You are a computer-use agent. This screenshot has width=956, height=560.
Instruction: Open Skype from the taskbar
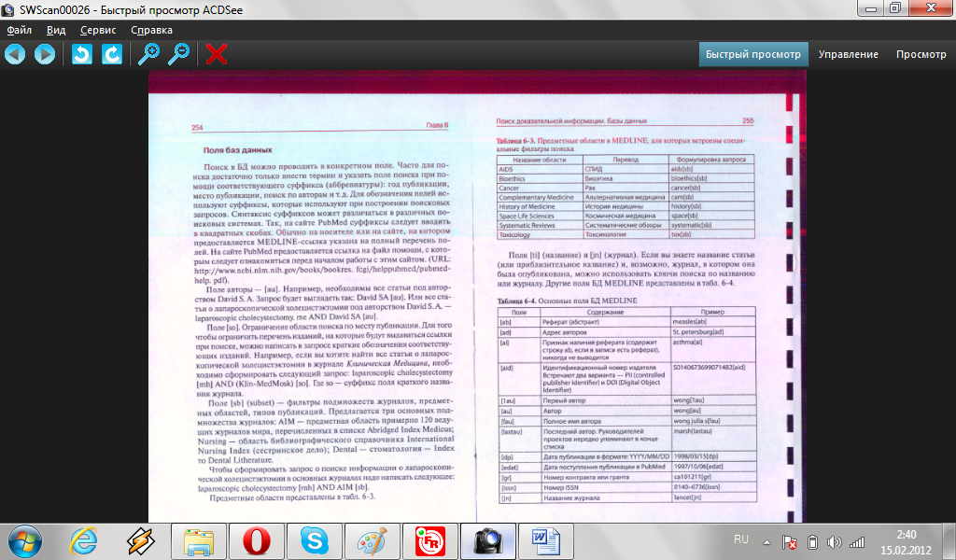(x=315, y=541)
